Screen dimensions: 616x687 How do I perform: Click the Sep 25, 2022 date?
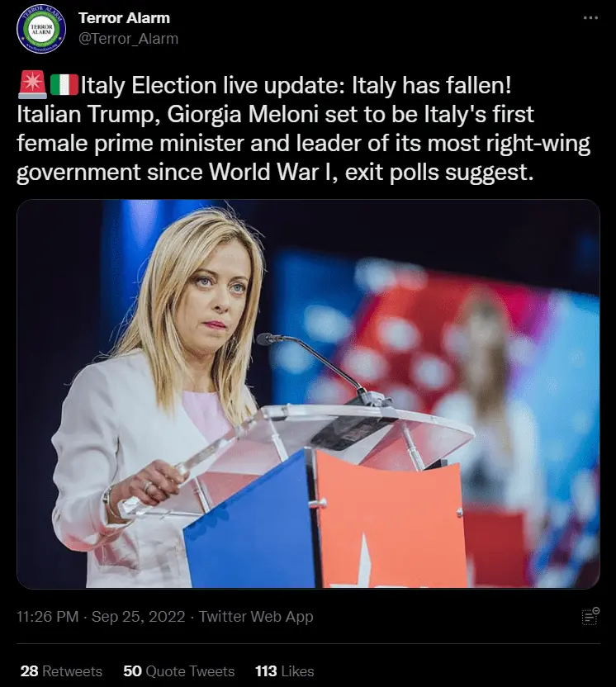(x=139, y=617)
